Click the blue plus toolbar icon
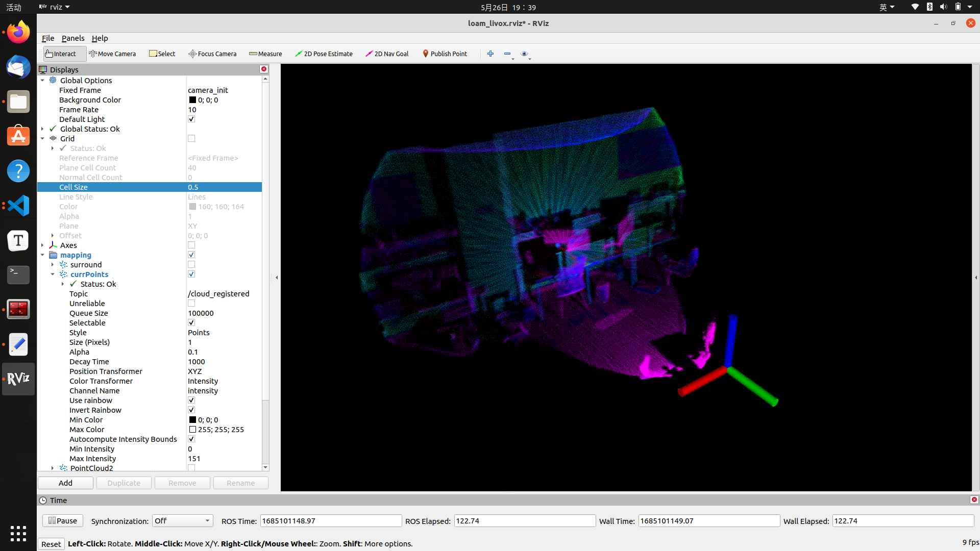The height and width of the screenshot is (551, 980). (491, 54)
